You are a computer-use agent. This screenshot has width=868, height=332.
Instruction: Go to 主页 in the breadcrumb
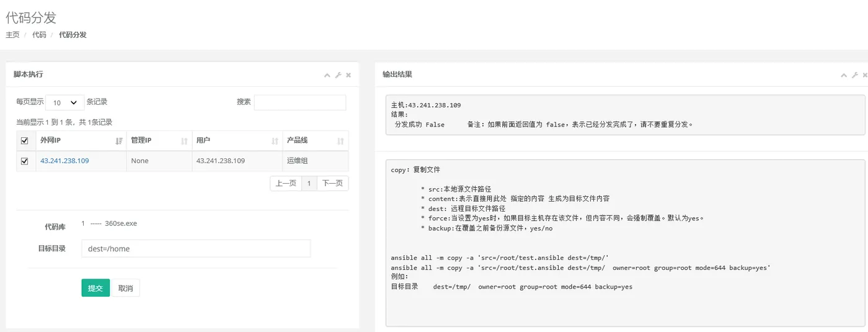[12, 35]
